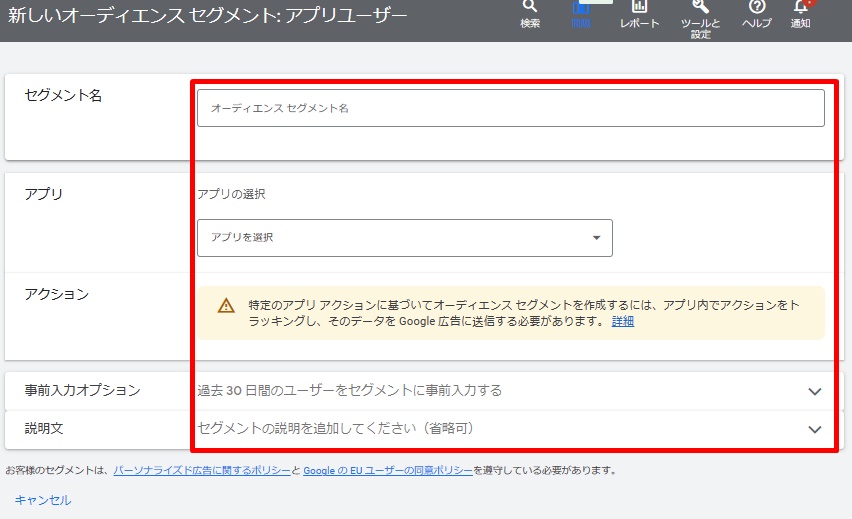Open Google の EU ユーザーの同意ポリシー link

click(387, 470)
